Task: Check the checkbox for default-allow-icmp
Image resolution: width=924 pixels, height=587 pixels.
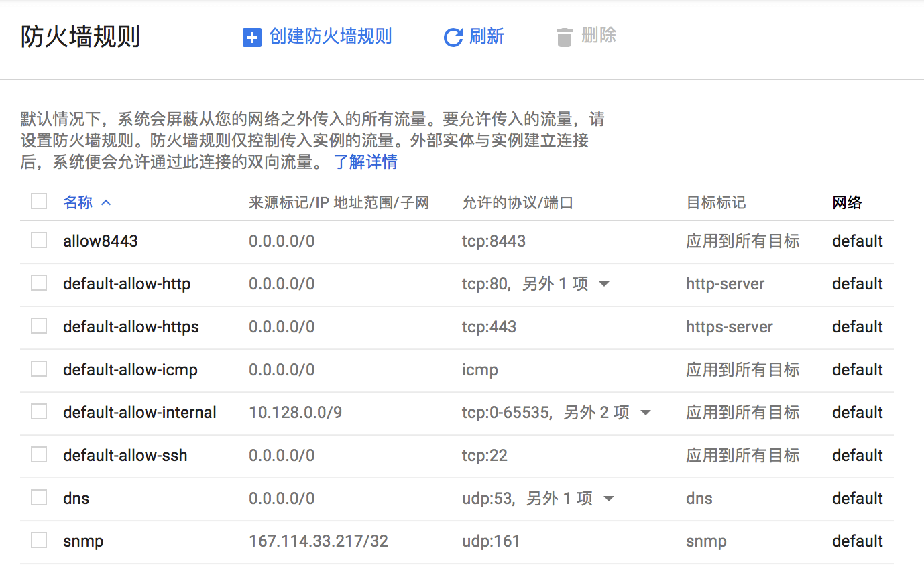Action: coord(38,369)
